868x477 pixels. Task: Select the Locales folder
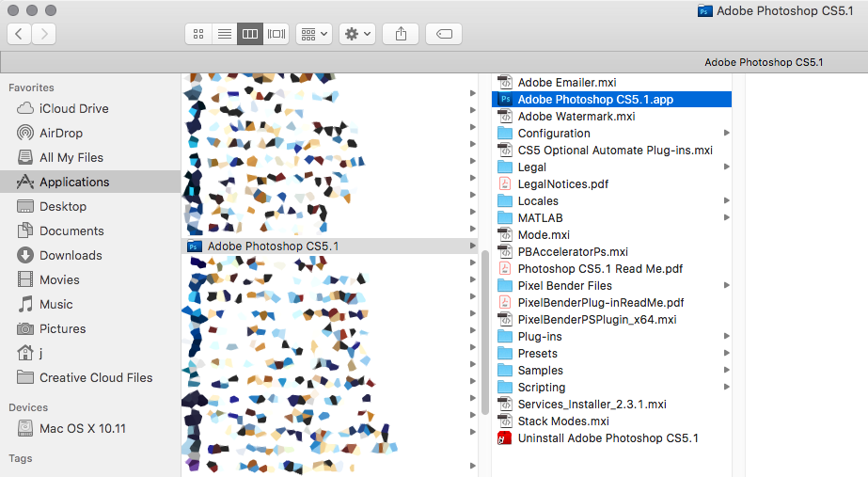611,200
